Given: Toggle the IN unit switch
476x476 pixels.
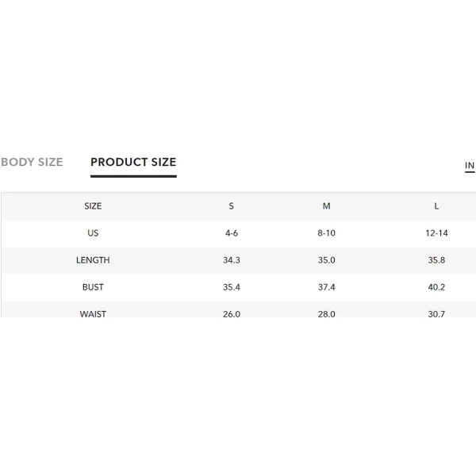Looking at the screenshot, I should pos(470,166).
